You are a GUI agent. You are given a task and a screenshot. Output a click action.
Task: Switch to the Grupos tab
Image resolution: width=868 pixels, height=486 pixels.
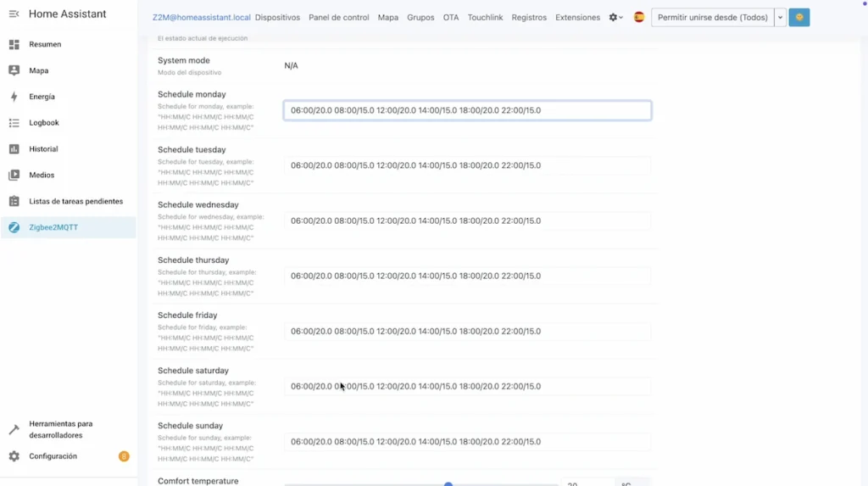click(x=420, y=17)
